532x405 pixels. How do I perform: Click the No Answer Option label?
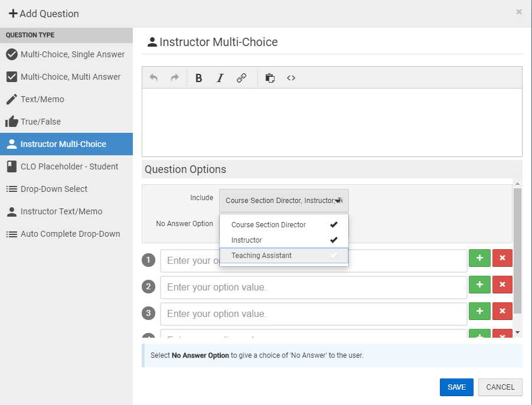184,224
